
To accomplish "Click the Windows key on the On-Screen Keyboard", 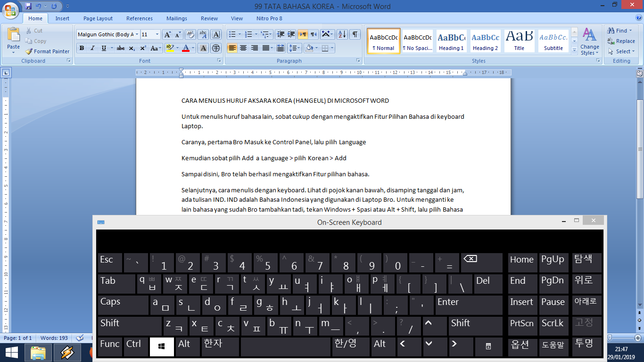I will 162,347.
